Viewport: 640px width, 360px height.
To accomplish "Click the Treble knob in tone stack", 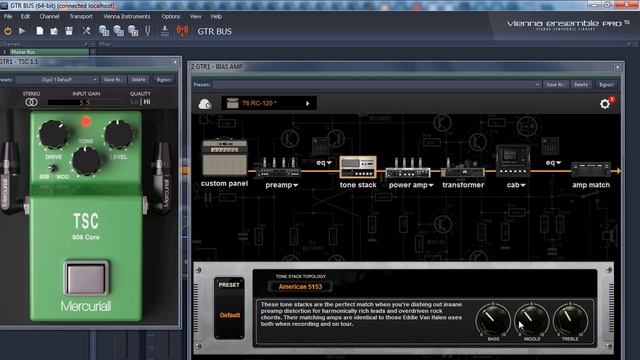I will tap(570, 320).
